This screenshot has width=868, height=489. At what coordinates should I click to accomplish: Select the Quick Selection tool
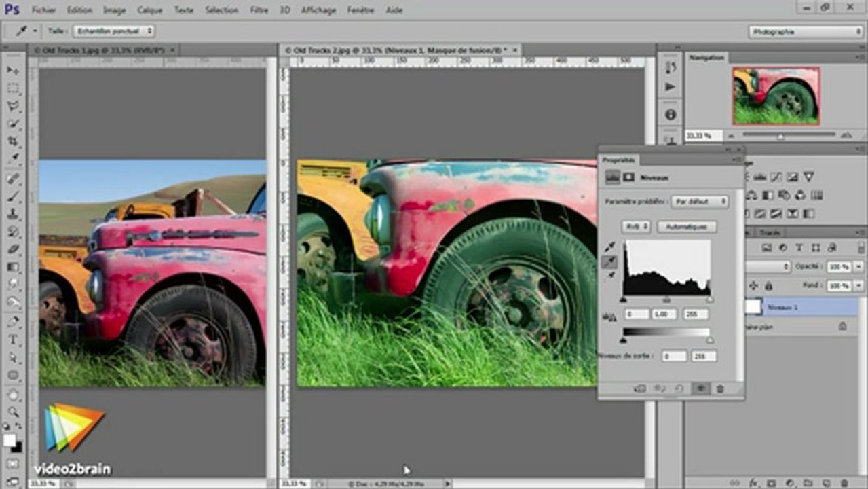[x=13, y=124]
